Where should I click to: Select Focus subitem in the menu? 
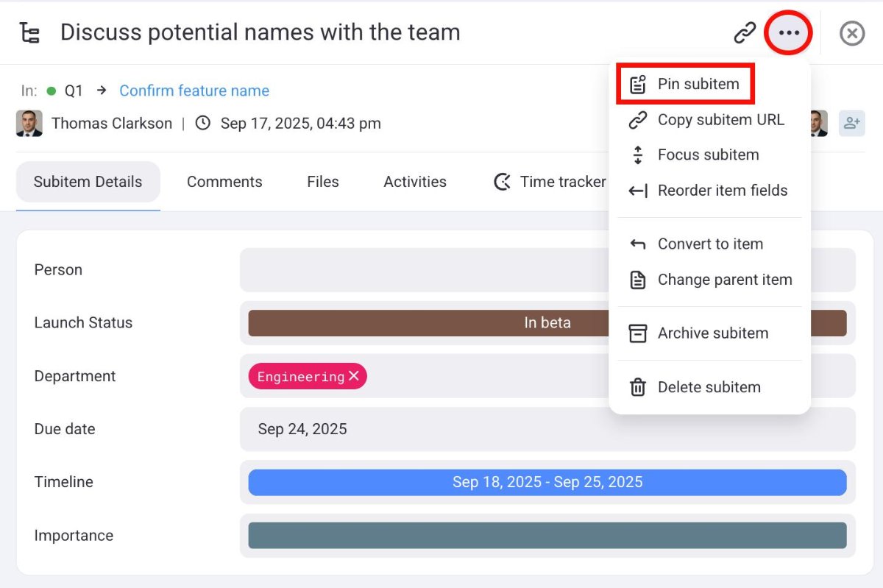click(707, 155)
